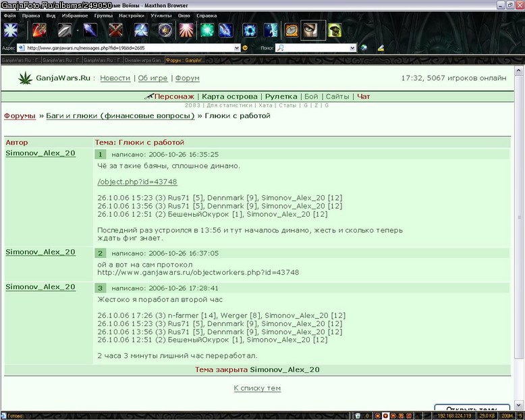Viewport: 525px width, 420px height.
Task: Click the orange compass toolbar icon
Action: tap(292, 30)
